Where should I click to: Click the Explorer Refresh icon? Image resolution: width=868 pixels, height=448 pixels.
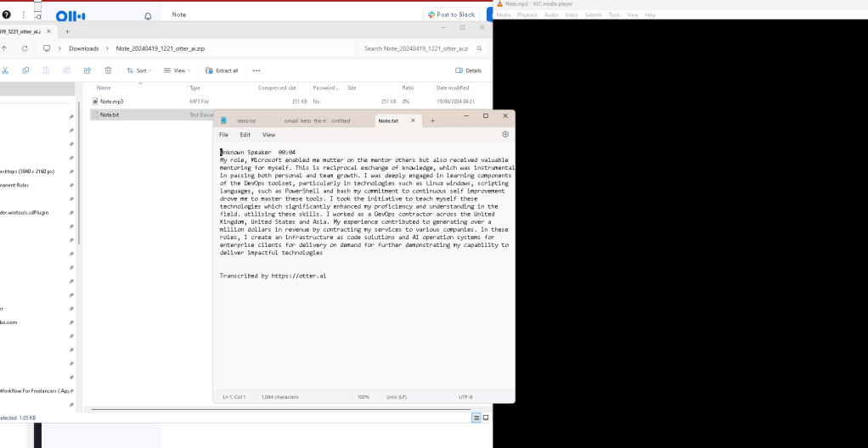(25, 48)
